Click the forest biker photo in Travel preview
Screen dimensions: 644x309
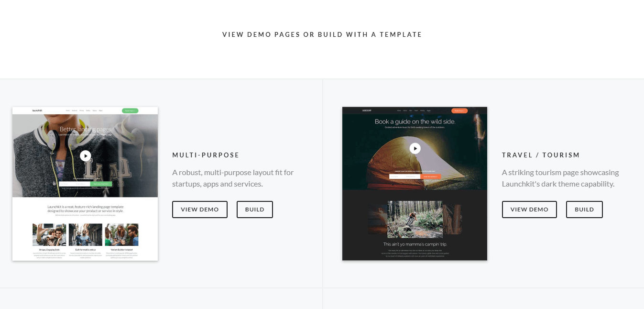415,219
